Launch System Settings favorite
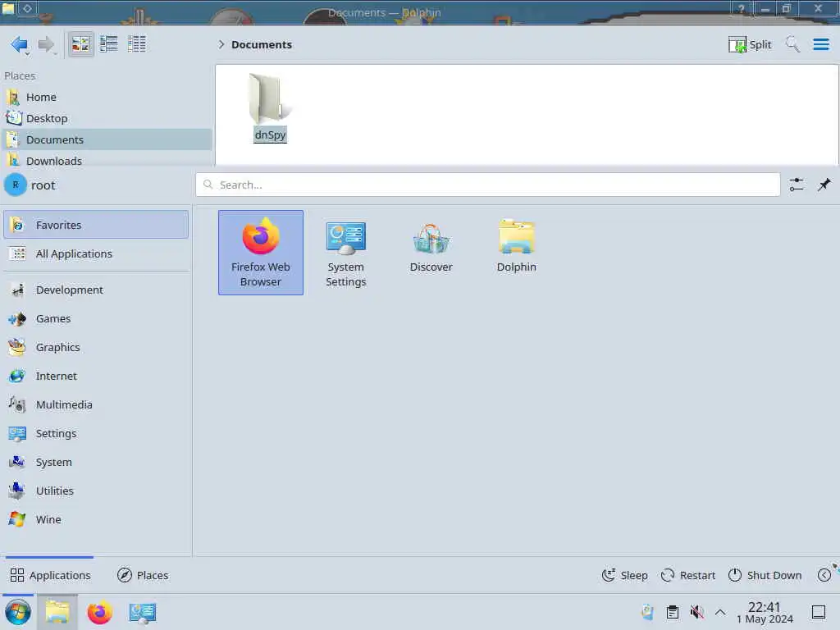This screenshot has height=630, width=840. pyautogui.click(x=346, y=253)
